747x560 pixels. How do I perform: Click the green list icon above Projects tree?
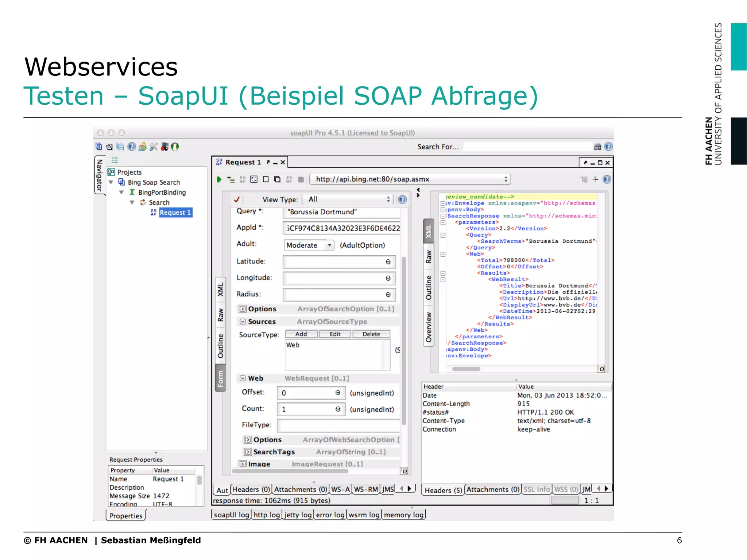coord(115,160)
